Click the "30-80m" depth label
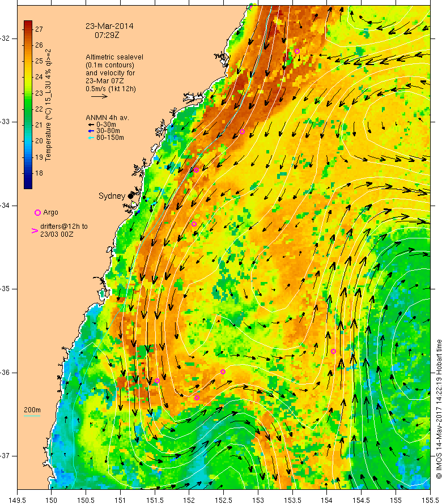This screenshot has height=504, width=442. pyautogui.click(x=108, y=131)
